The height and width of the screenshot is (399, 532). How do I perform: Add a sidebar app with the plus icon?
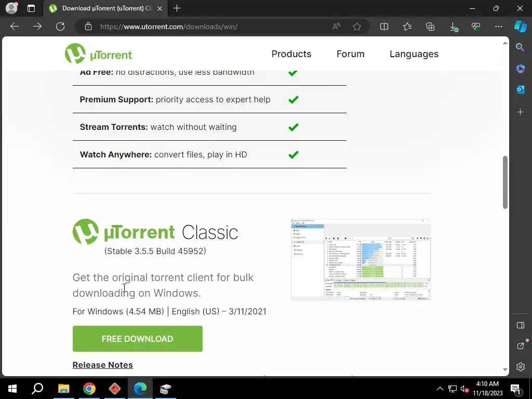point(520,112)
